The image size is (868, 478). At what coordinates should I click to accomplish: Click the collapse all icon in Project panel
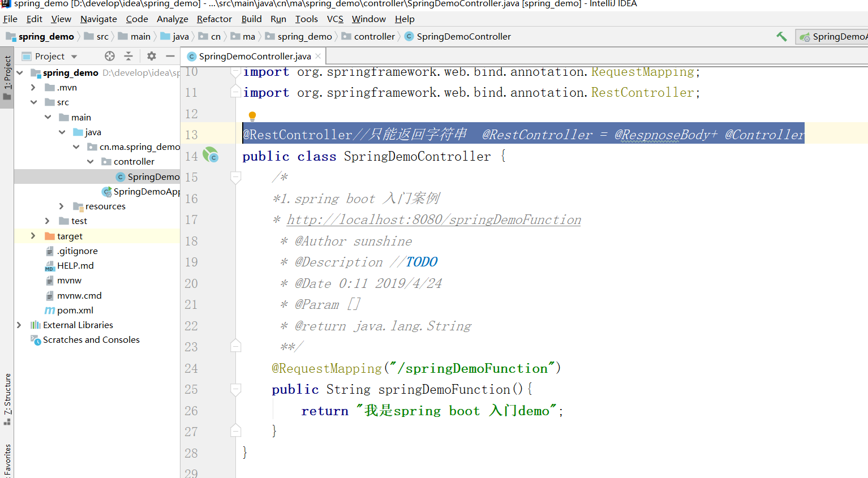click(x=128, y=56)
